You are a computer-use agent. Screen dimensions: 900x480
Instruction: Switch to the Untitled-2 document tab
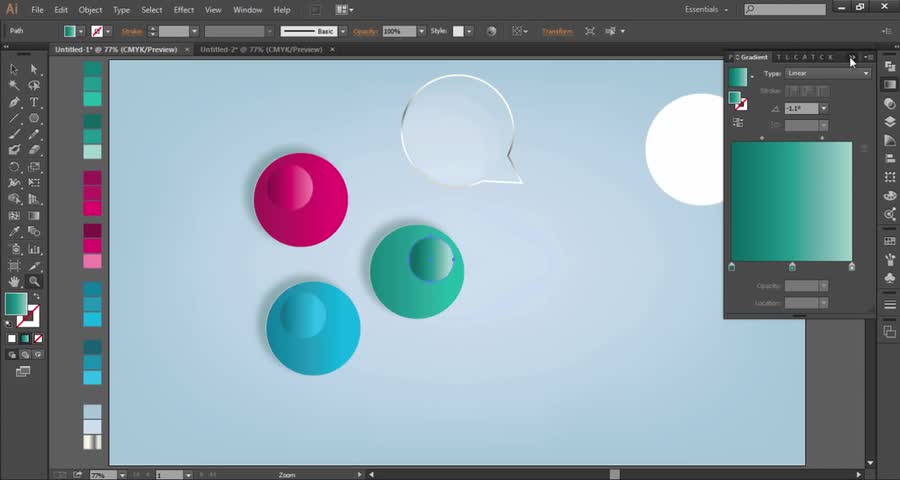pyautogui.click(x=262, y=48)
